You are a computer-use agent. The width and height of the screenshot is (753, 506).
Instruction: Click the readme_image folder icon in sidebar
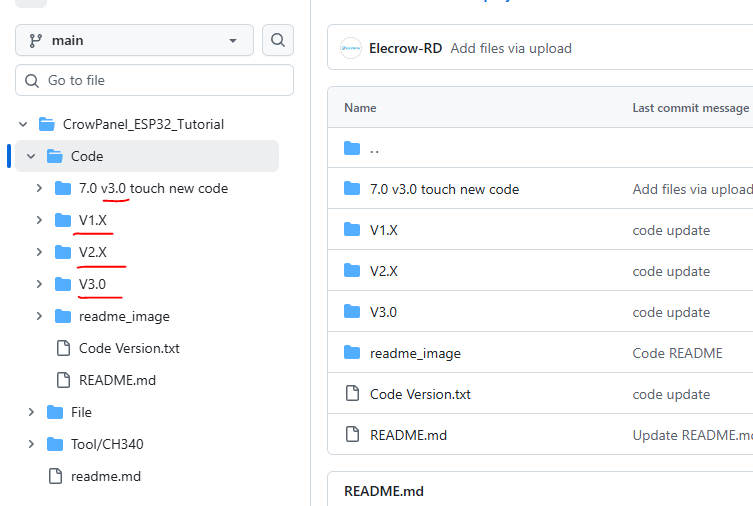click(63, 316)
